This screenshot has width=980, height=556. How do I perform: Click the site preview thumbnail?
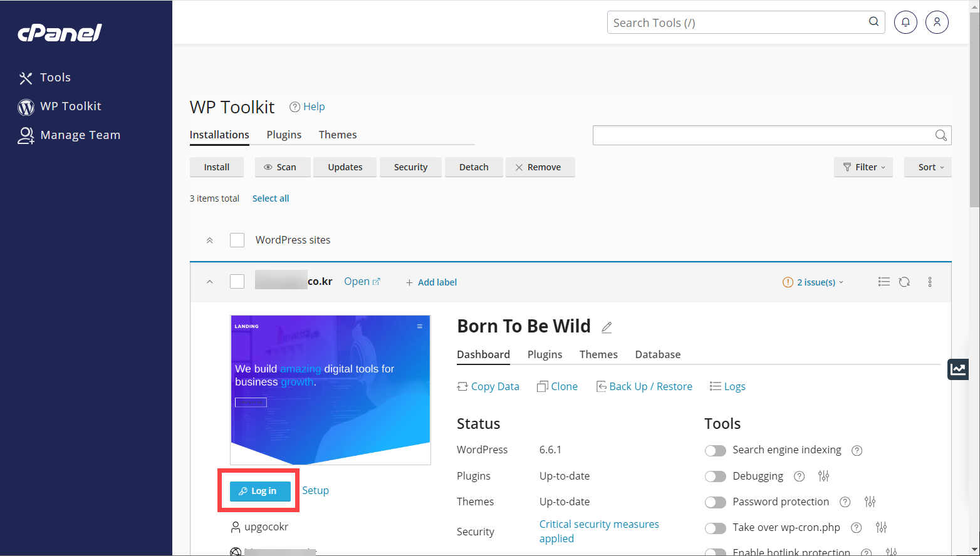point(331,390)
